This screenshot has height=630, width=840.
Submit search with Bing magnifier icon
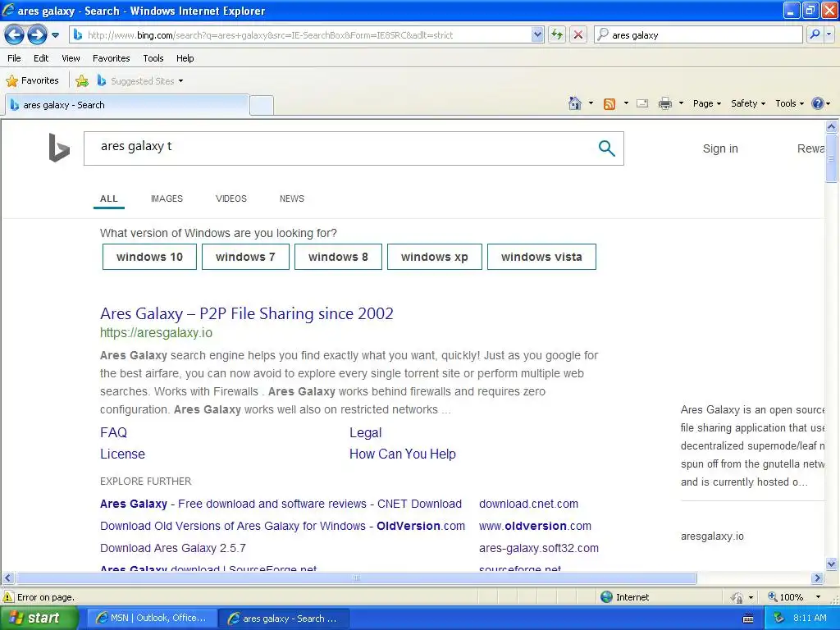point(606,148)
